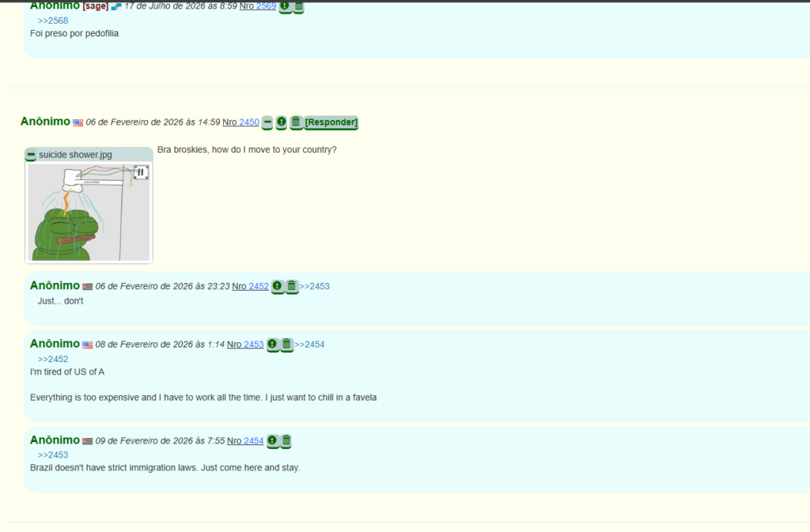Viewport: 810px width, 532px height.
Task: Click the Anônimo name on post 2454
Action: click(55, 440)
